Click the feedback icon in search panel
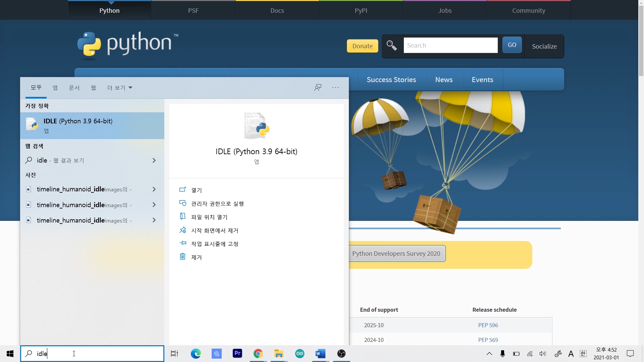Viewport: 644px width, 362px height. (x=318, y=87)
